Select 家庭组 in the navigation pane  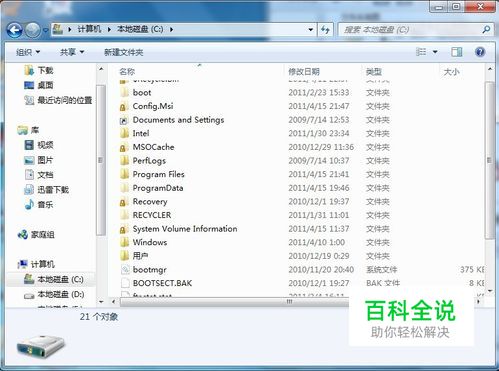(36, 234)
